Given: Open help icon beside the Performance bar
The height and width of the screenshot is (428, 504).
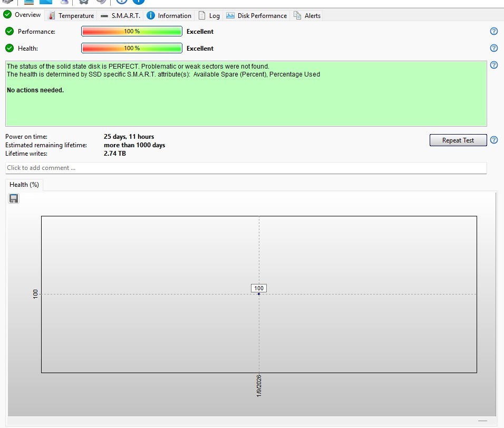Looking at the screenshot, I should pos(494,31).
